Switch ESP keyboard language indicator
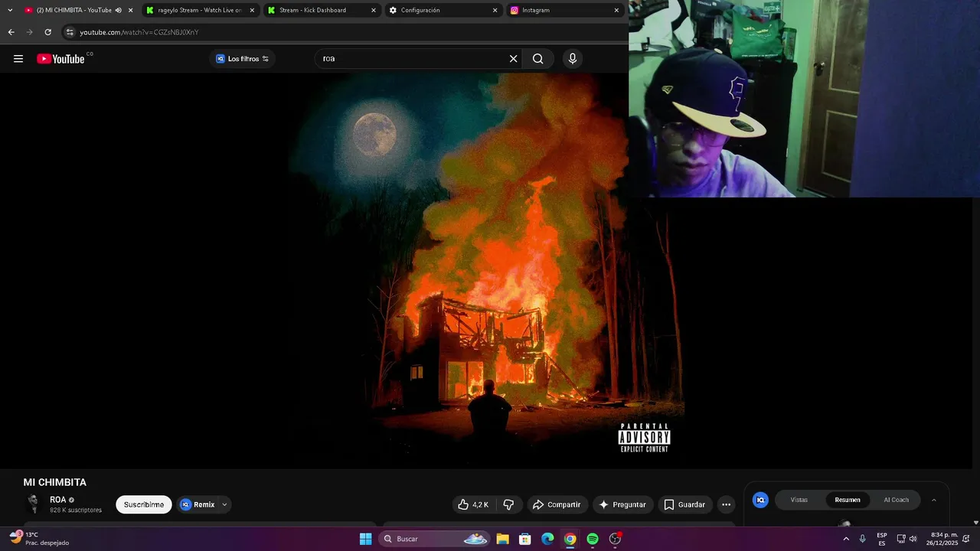This screenshot has width=980, height=551. point(882,539)
